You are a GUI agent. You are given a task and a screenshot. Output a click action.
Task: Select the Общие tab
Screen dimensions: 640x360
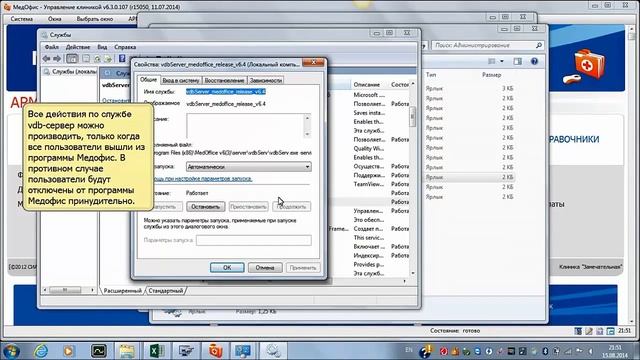pos(149,80)
